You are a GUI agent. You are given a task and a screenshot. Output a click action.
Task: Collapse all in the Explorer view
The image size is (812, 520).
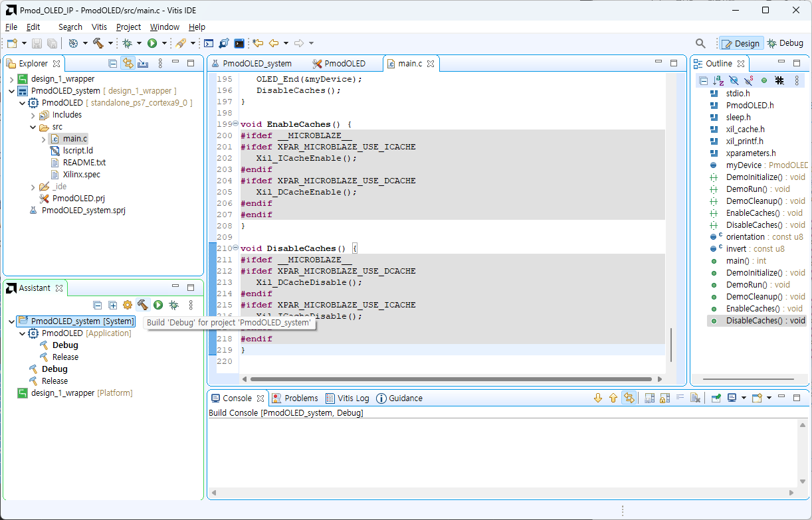coord(113,64)
